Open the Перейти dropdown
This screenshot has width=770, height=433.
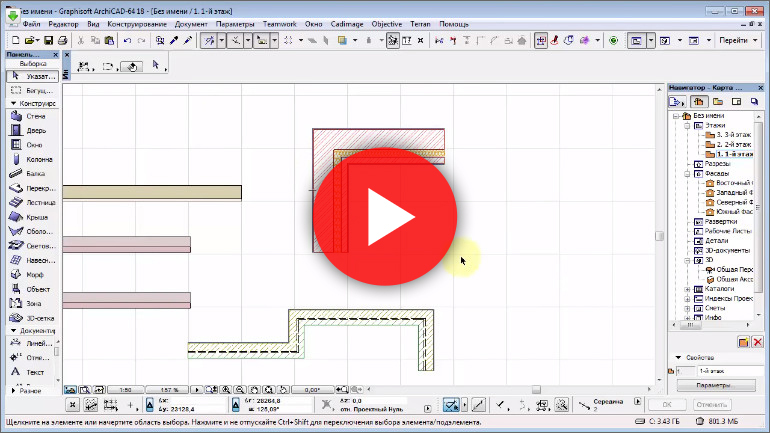tap(738, 40)
